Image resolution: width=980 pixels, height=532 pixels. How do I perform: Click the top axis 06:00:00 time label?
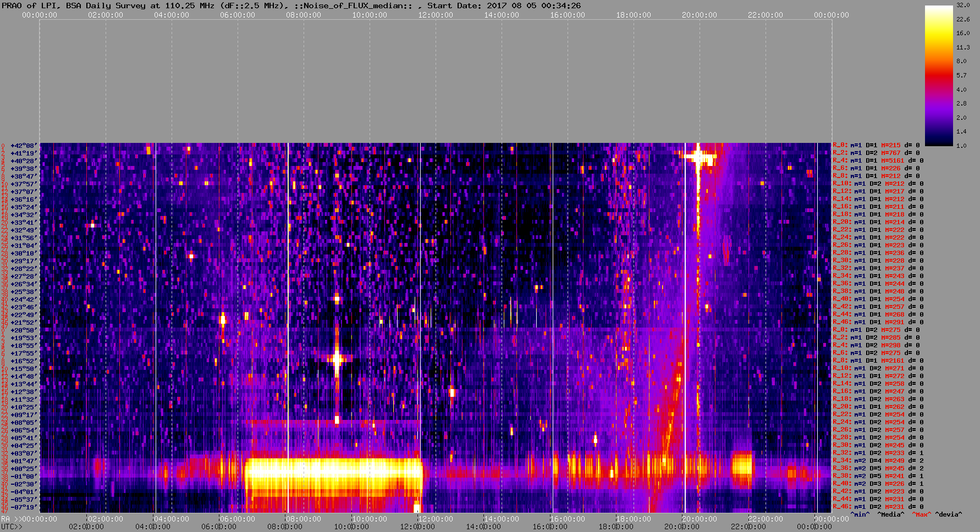[x=238, y=15]
